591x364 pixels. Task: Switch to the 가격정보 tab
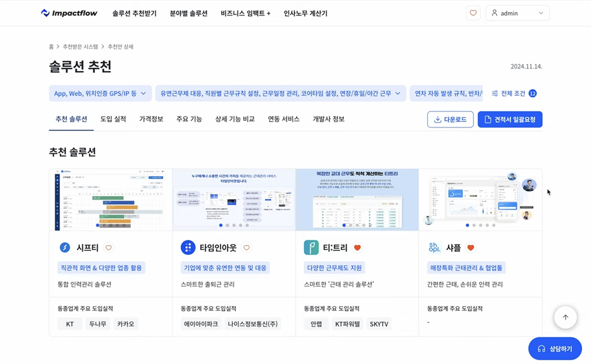(x=151, y=119)
